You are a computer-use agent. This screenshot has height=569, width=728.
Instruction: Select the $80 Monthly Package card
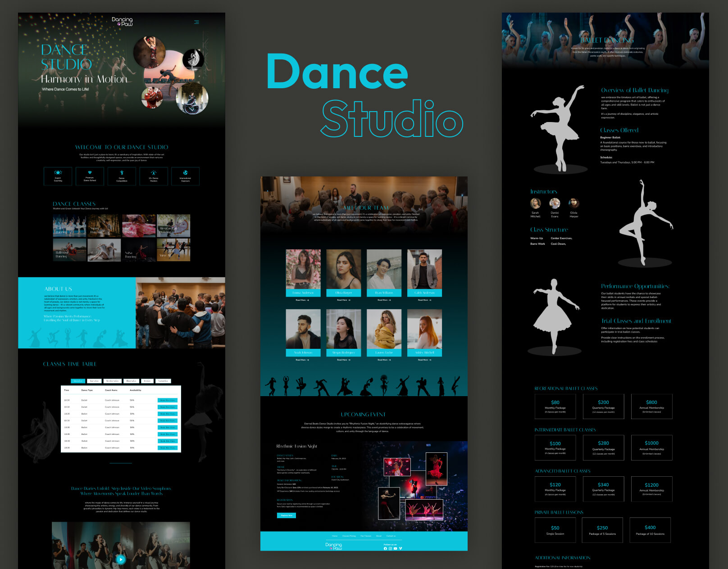point(555,406)
